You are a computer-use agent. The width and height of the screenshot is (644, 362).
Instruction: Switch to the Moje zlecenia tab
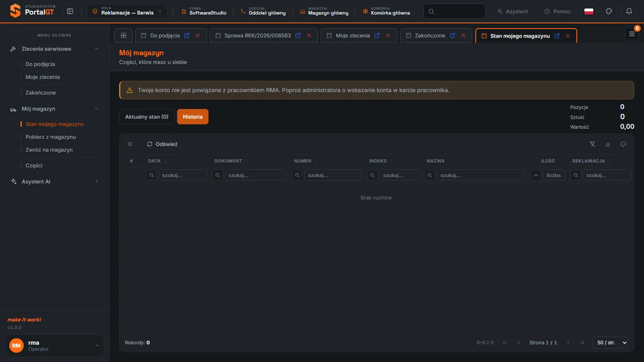pos(353,35)
